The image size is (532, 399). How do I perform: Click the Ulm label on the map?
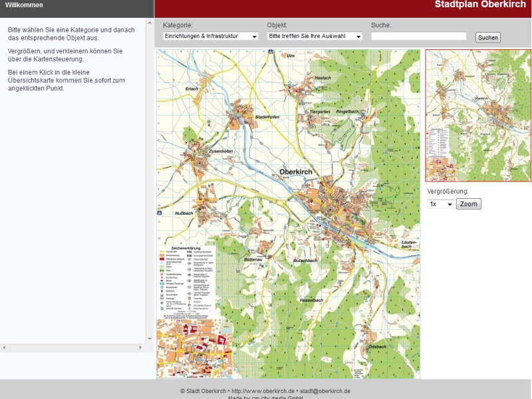coord(291,55)
